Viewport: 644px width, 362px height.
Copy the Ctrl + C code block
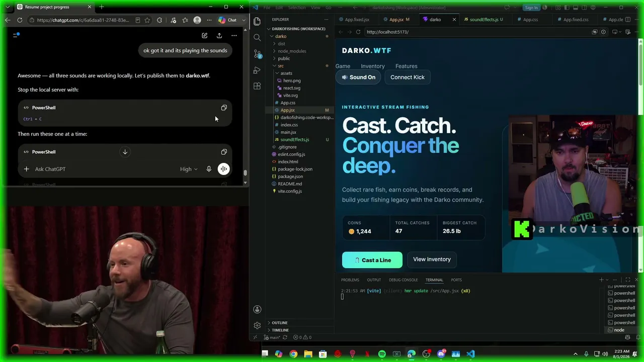[224, 108]
